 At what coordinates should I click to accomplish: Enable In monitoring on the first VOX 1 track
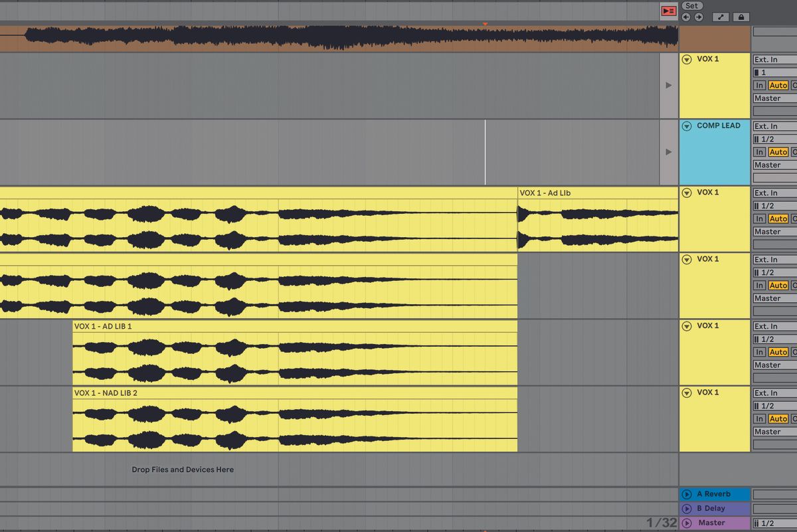(759, 85)
